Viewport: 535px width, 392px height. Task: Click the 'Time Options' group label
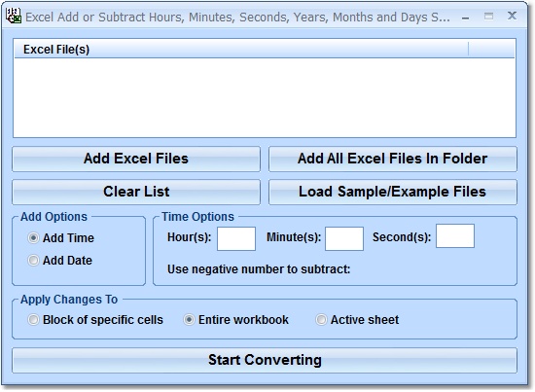(197, 217)
